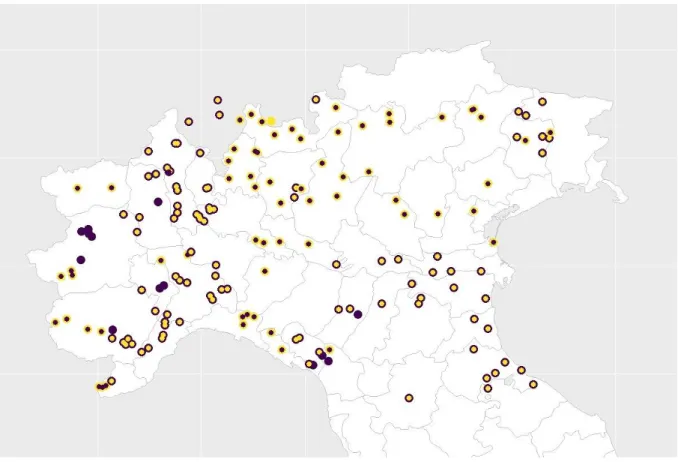
Task: Select the isolated solid purple dot in Emilia
Action: (x=358, y=314)
